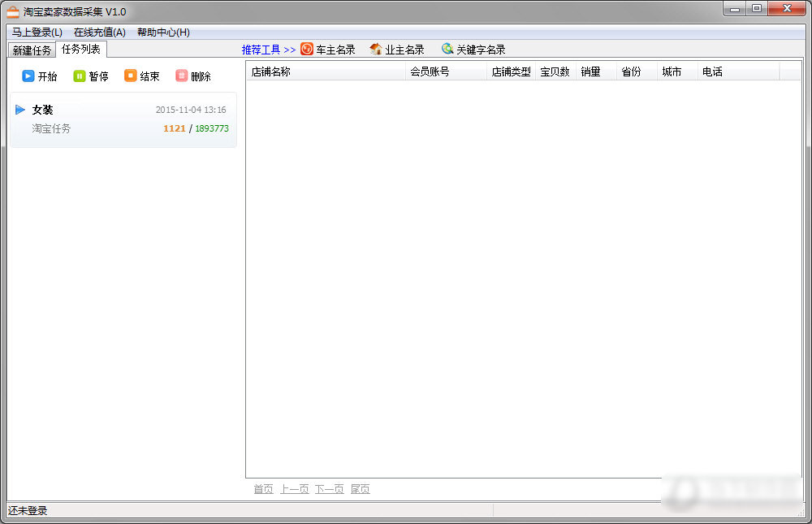
Task: Sort by 宝贝数 column header
Action: (555, 71)
